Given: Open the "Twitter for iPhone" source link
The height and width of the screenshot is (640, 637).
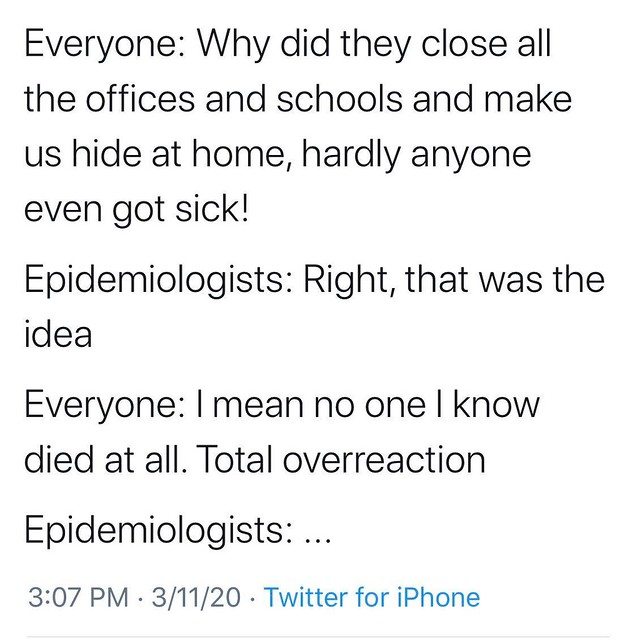Looking at the screenshot, I should (x=372, y=598).
